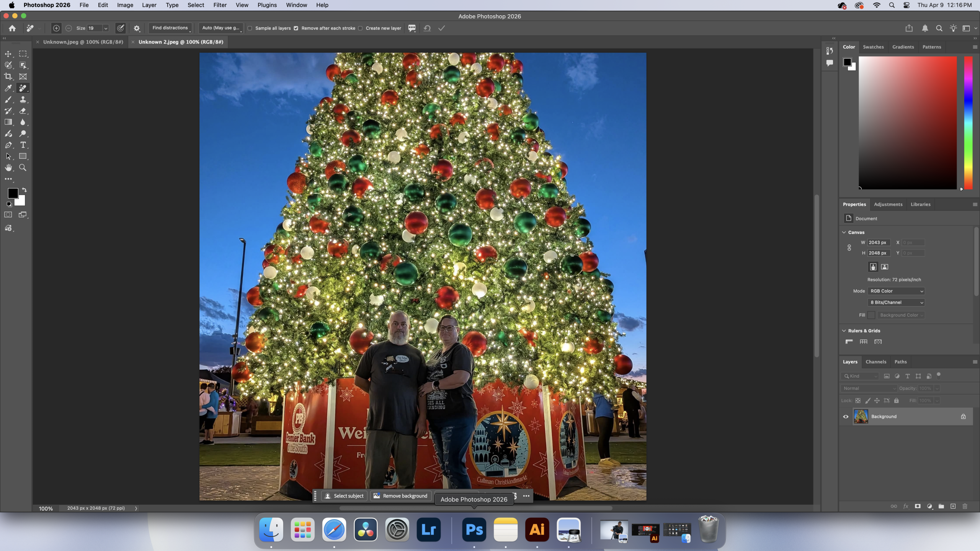Click the add layer mask icon
980x551 pixels.
click(x=918, y=506)
